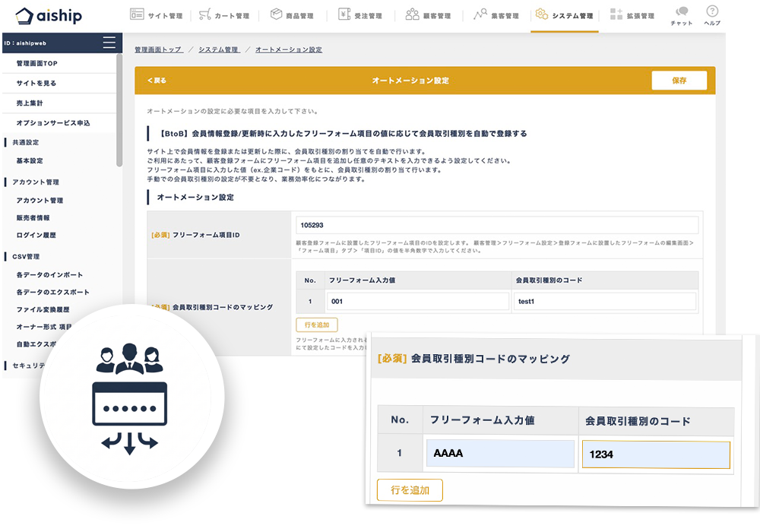
Task: Click the 001 free-form value field
Action: 418,302
